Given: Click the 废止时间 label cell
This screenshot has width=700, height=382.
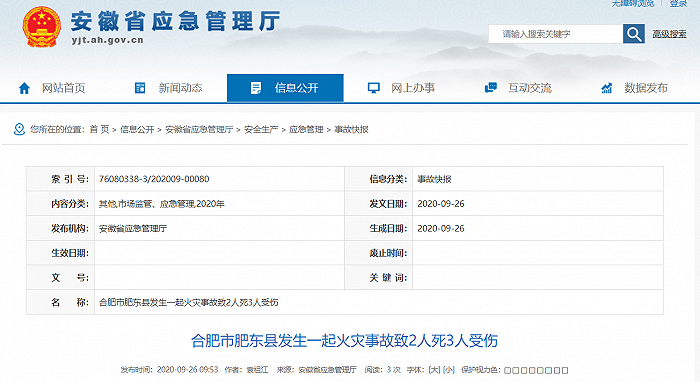Looking at the screenshot, I should [x=379, y=253].
